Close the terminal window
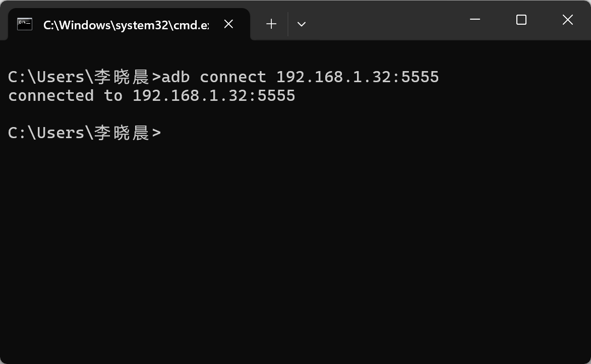591x364 pixels. point(567,20)
